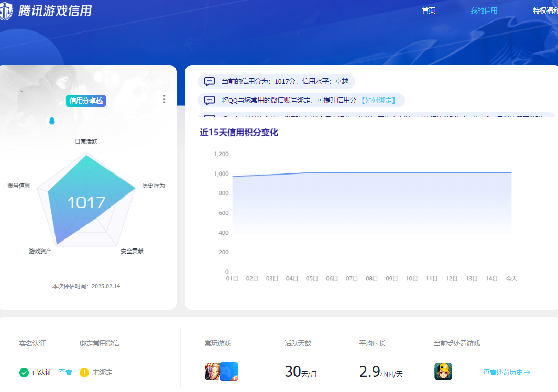Click the 游戏资产 radar label
The image size is (558, 392).
[40, 251]
